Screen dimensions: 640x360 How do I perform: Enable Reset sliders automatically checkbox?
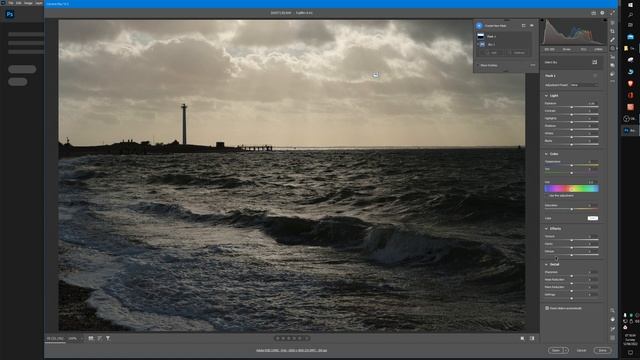(547, 308)
